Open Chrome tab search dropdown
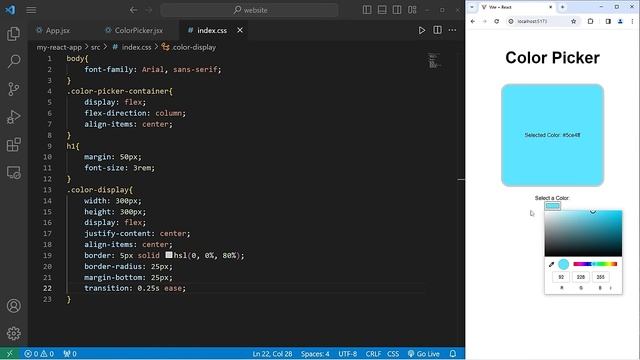Image resolution: width=640 pixels, height=360 pixels. click(x=472, y=7)
